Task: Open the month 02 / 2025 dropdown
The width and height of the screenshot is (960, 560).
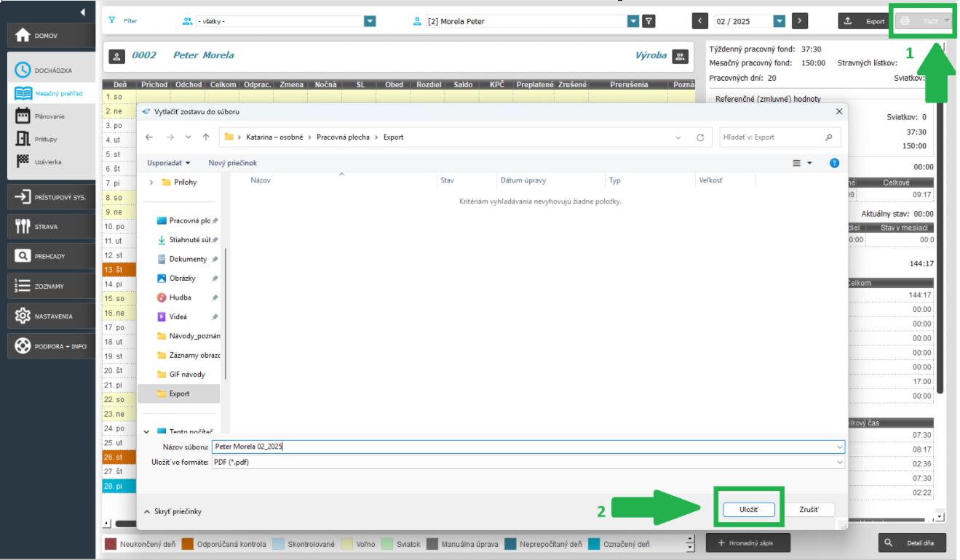Action: click(779, 21)
